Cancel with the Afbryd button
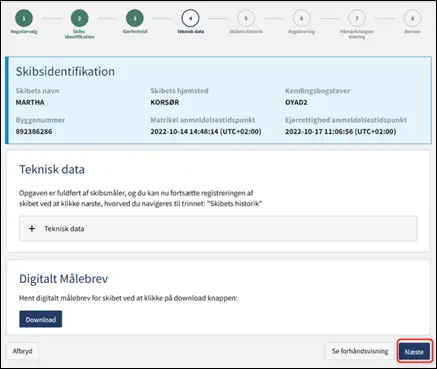 click(22, 351)
